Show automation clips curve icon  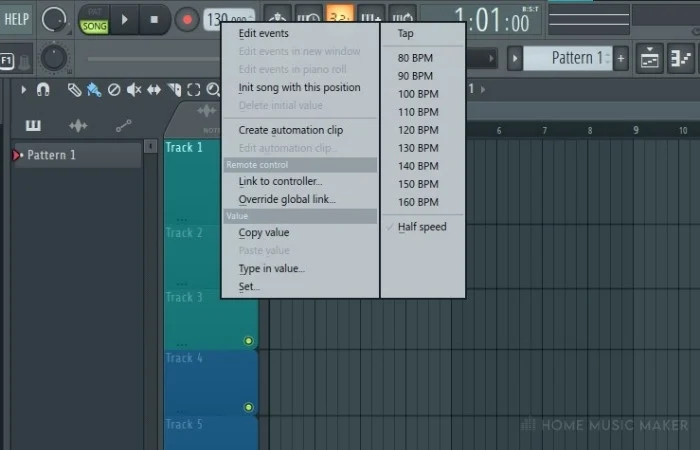124,126
